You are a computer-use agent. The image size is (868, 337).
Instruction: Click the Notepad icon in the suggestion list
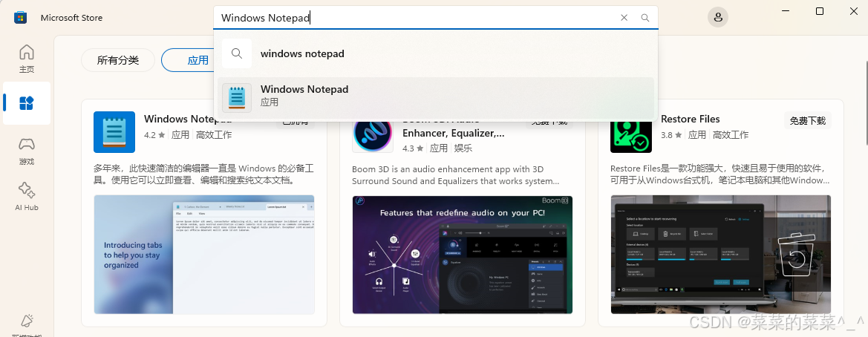[237, 98]
